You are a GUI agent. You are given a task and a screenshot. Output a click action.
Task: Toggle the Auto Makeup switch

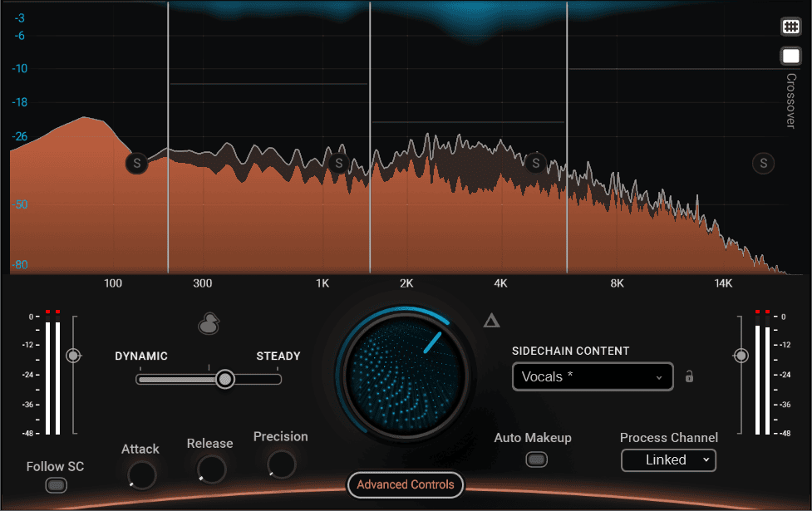(537, 459)
